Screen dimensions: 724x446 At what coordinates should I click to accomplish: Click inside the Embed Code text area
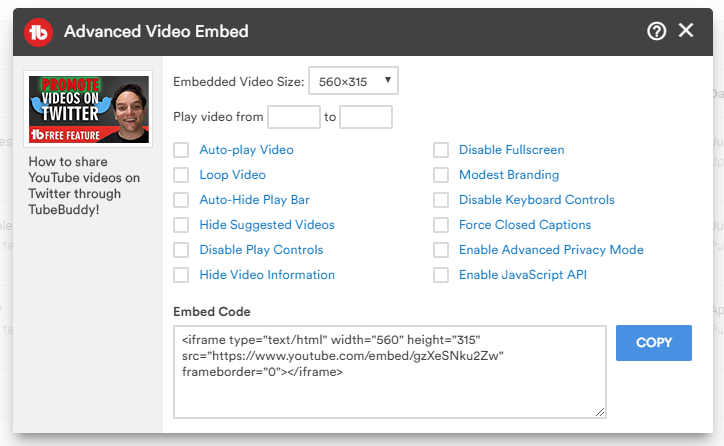[390, 385]
